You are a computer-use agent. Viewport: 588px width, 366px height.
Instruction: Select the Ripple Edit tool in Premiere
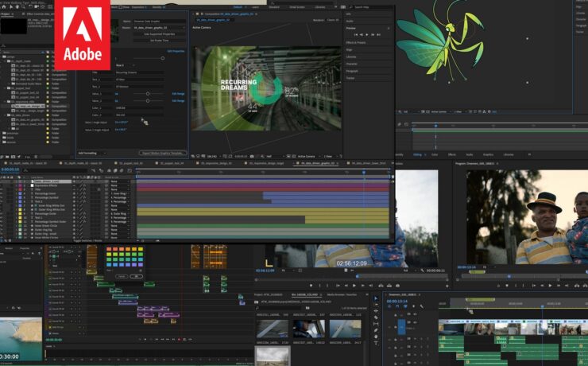[x=376, y=311]
